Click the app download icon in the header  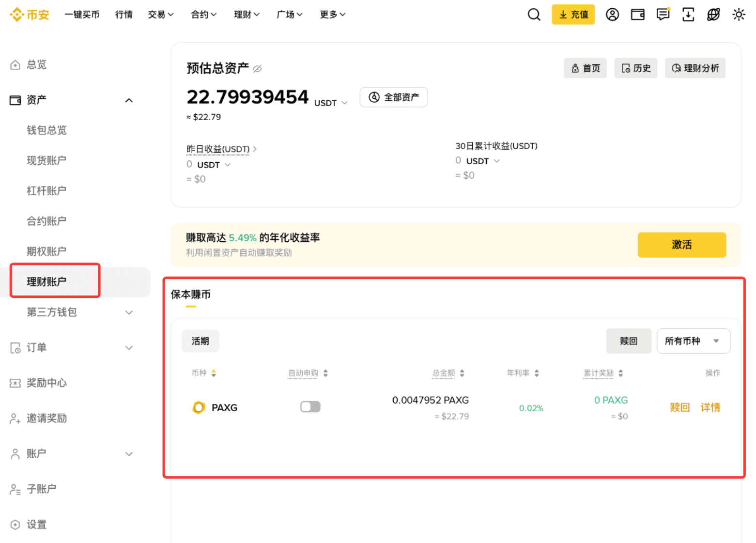coord(688,15)
